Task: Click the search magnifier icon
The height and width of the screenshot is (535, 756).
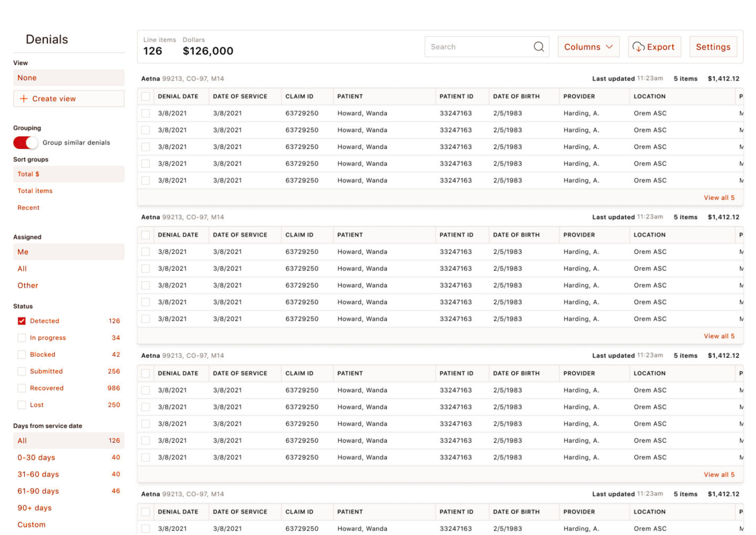Action: point(539,47)
